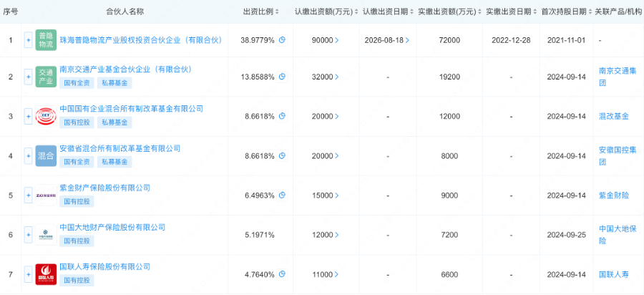Open related institution 混改基金
This screenshot has width=644, height=295.
coord(614,116)
